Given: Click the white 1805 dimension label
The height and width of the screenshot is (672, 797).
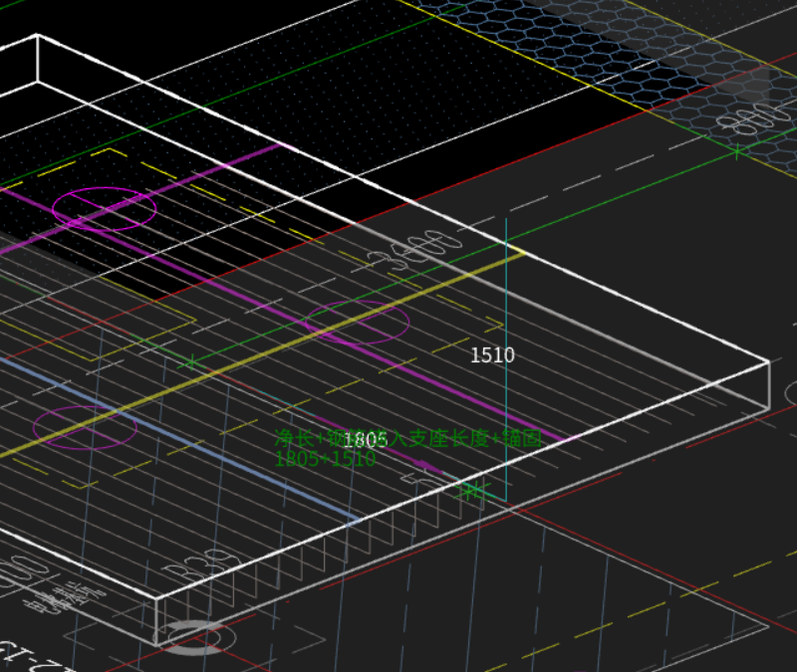Looking at the screenshot, I should point(366,439).
